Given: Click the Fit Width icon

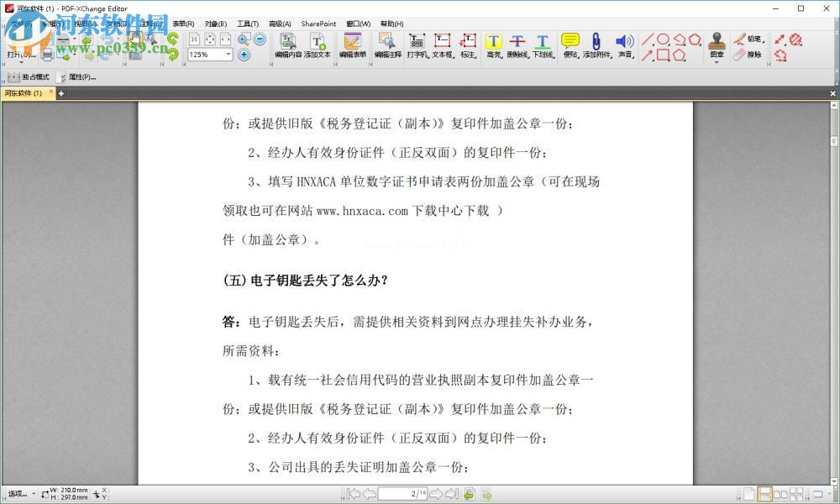Looking at the screenshot, I should [225, 39].
